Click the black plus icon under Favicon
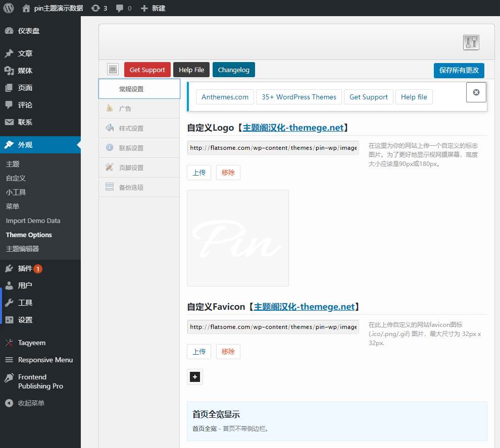The width and height of the screenshot is (500, 448). 195,377
